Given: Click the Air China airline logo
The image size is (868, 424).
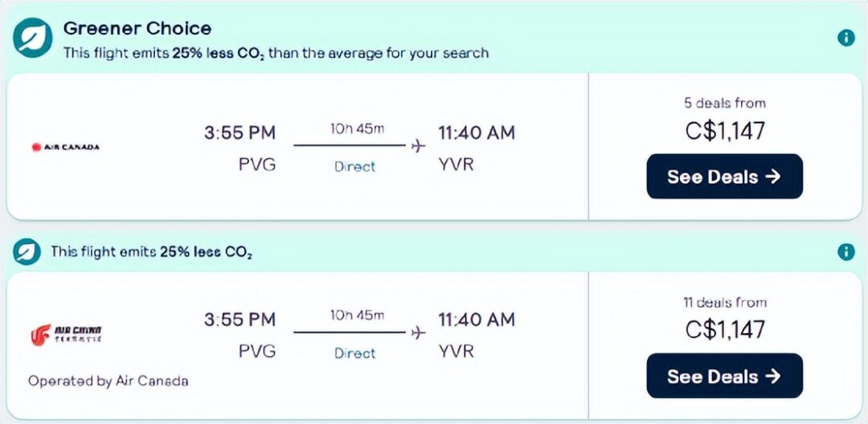Looking at the screenshot, I should pyautogui.click(x=66, y=334).
